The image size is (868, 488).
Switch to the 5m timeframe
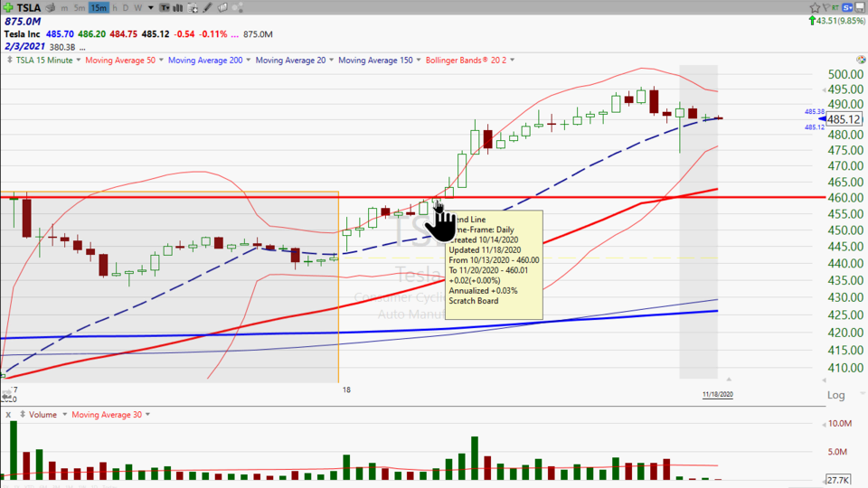80,8
